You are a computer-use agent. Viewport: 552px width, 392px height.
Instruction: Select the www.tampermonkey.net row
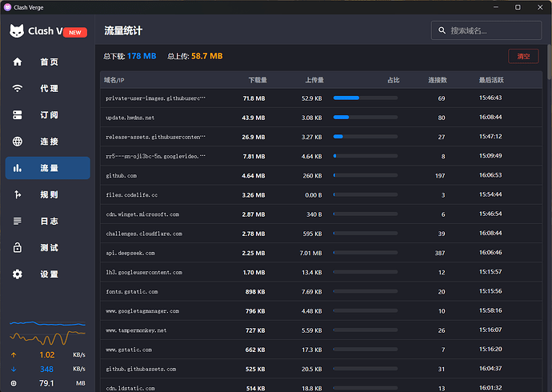coord(321,330)
